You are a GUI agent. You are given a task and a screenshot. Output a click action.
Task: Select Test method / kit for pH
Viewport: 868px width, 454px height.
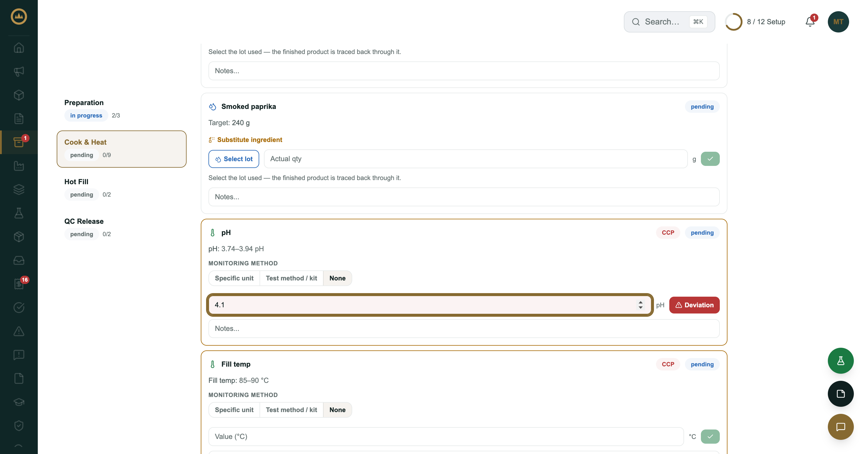pyautogui.click(x=291, y=278)
